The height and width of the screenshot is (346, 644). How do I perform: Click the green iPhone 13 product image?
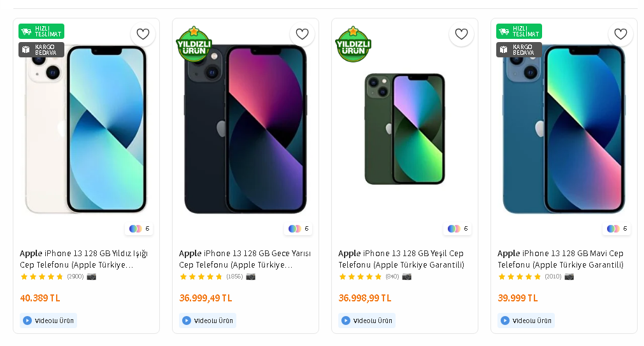click(404, 129)
